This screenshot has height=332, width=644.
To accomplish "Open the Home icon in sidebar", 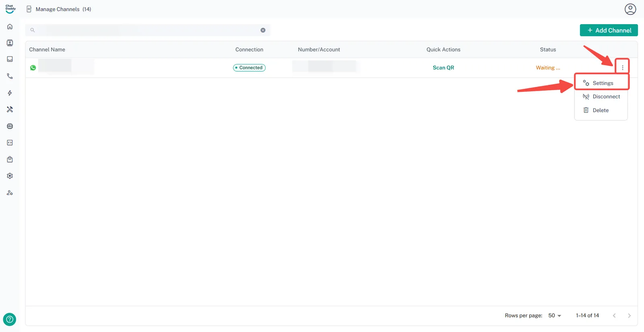I will coord(10,27).
